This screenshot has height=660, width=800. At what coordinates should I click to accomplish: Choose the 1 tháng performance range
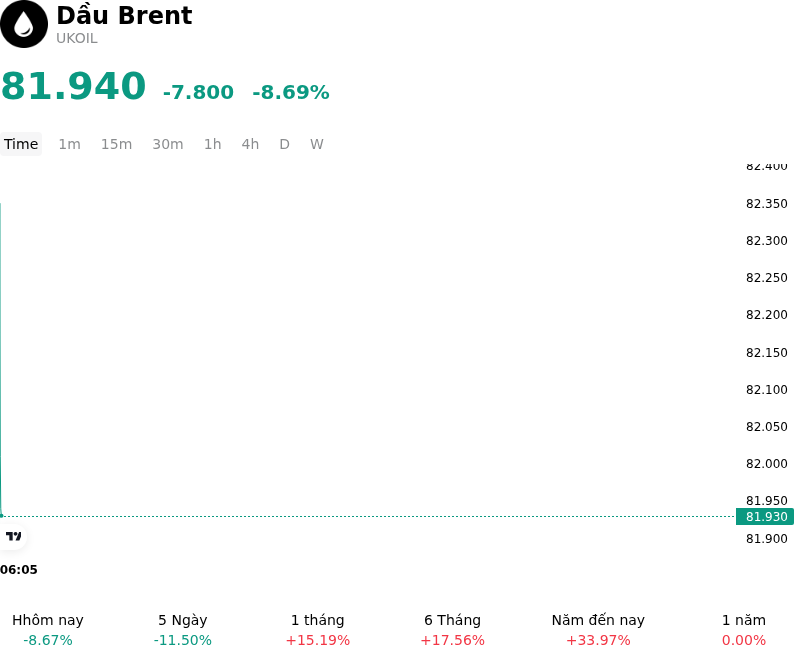pos(317,630)
